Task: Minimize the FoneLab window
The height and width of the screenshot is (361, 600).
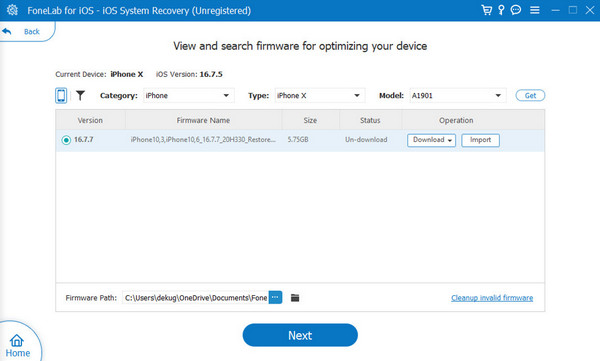Action: (556, 10)
